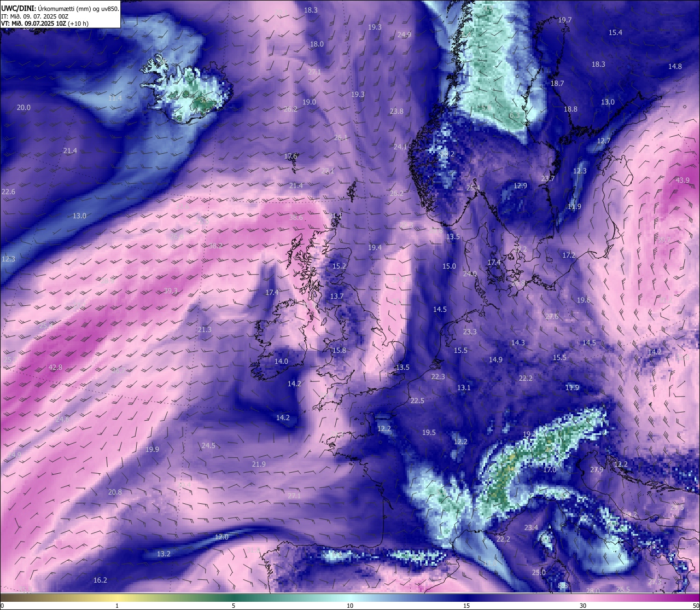Click the 'IT: Mið. 09. 07. 2025 00Z' line
Image resolution: width=700 pixels, height=610 pixels.
click(34, 16)
